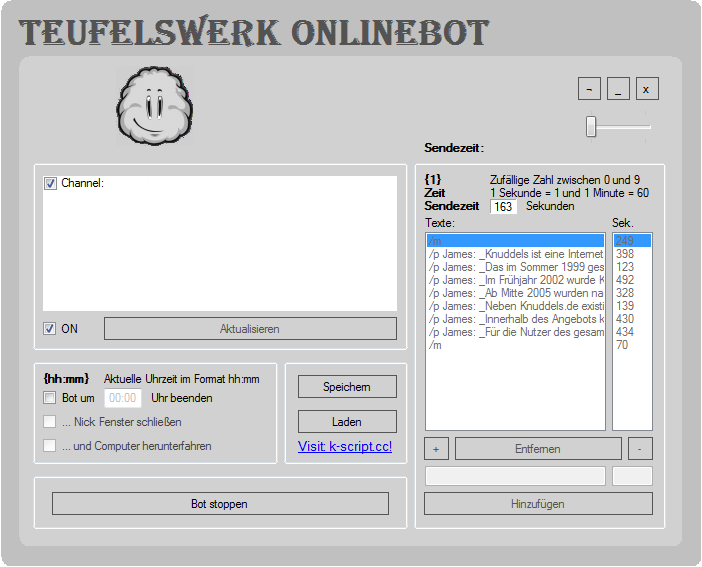This screenshot has height=567, width=702.
Task: Click the Sendezeit slider handle
Action: click(591, 126)
